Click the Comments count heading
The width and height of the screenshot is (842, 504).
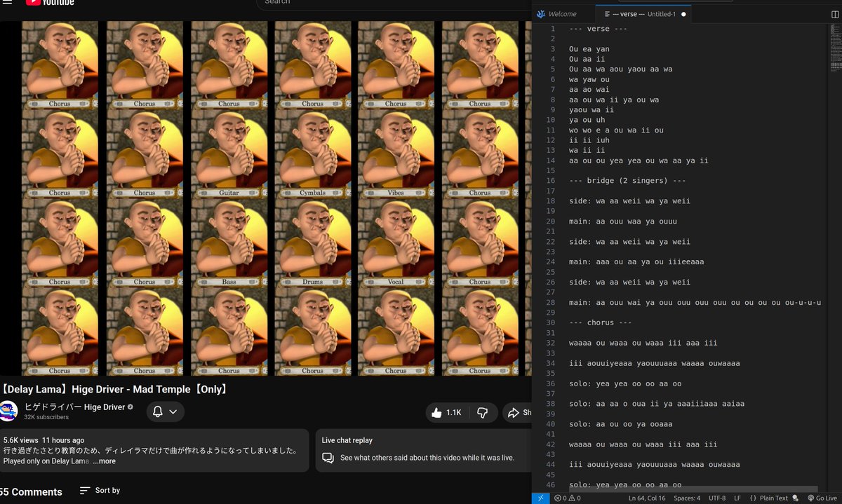[31, 492]
